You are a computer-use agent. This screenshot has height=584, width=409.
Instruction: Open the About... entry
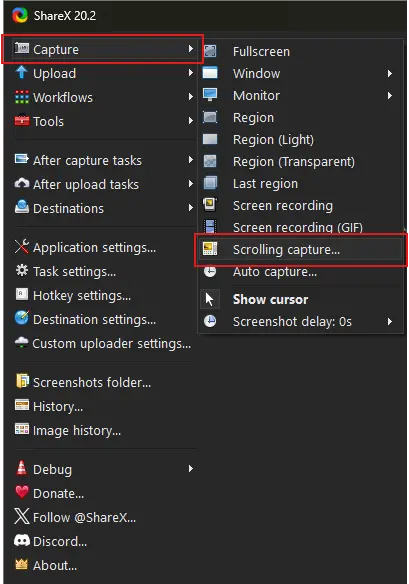(x=104, y=565)
